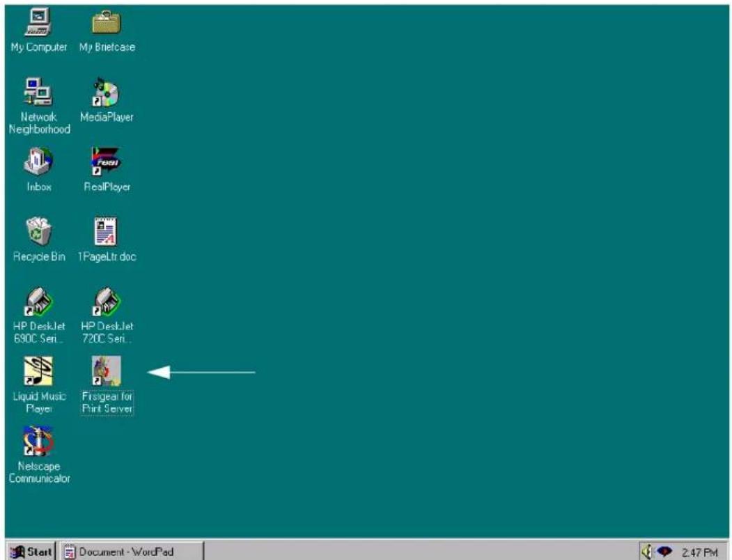Select the My Briefcase icon

click(x=107, y=22)
